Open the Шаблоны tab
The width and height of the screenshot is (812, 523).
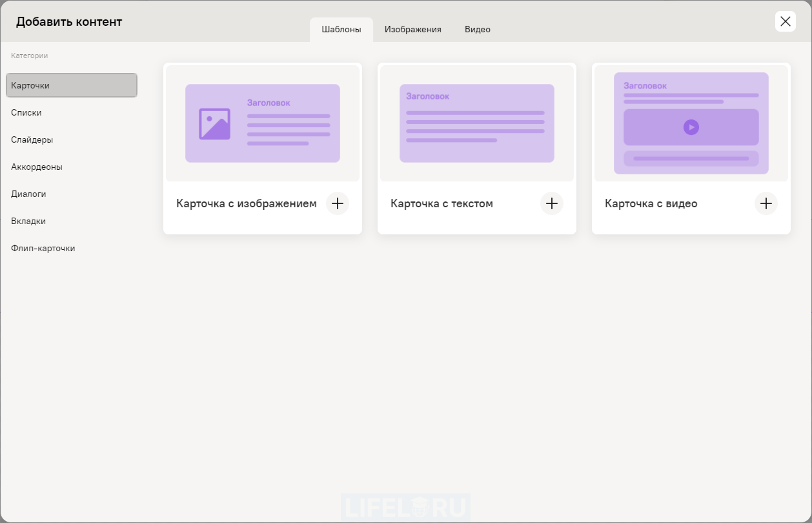pyautogui.click(x=341, y=29)
